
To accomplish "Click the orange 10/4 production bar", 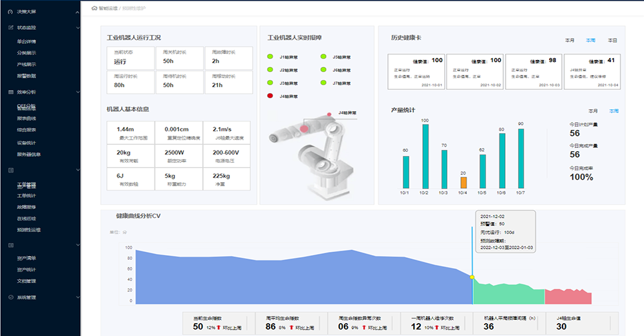I will click(x=464, y=183).
